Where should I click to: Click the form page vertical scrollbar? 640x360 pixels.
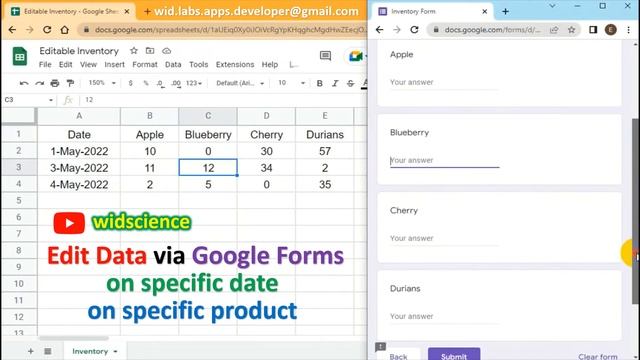pos(635,211)
